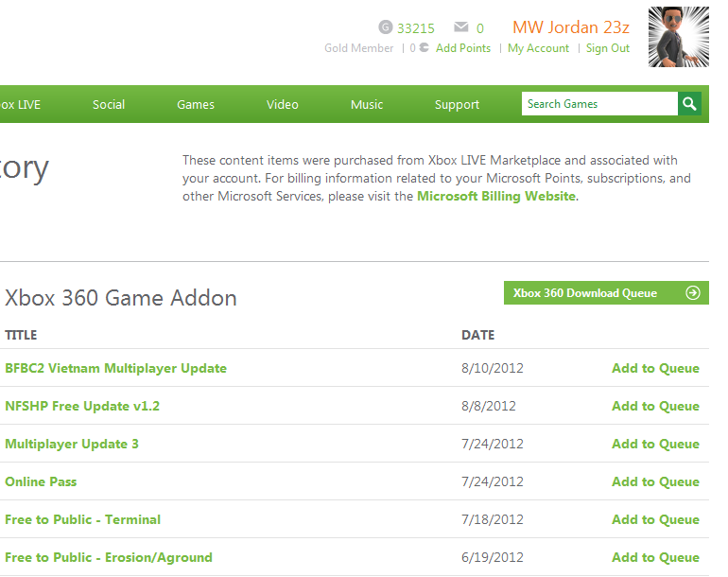The height and width of the screenshot is (577, 728).
Task: Open the Xbox 360 Download Queue
Action: tap(606, 292)
